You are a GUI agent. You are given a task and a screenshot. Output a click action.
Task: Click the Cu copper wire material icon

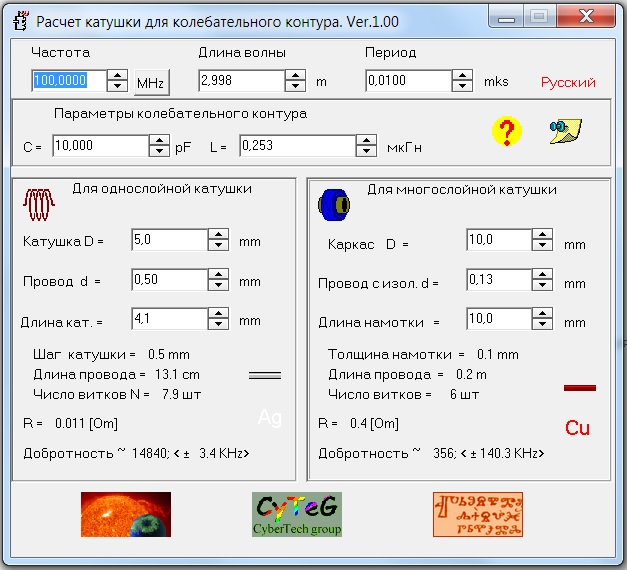click(578, 428)
